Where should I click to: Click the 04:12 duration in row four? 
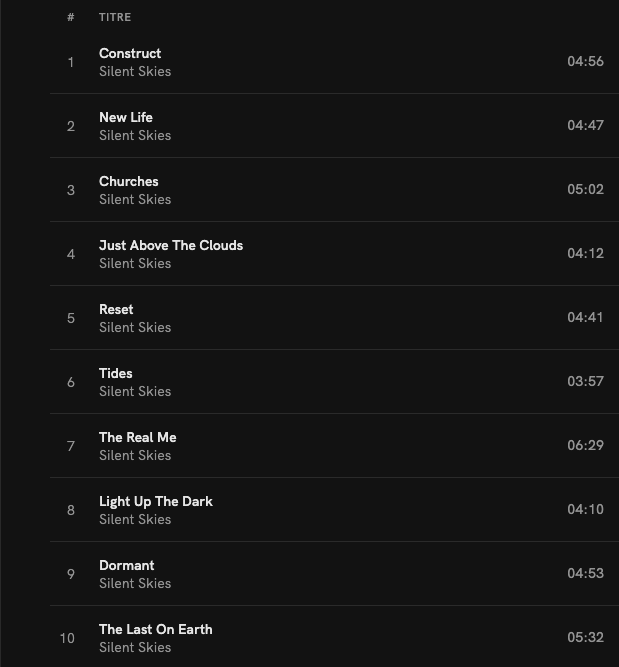[585, 253]
